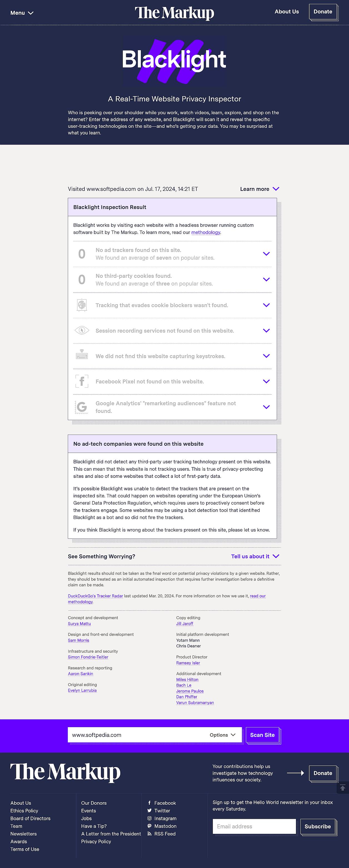Expand the Learn more section

[260, 189]
